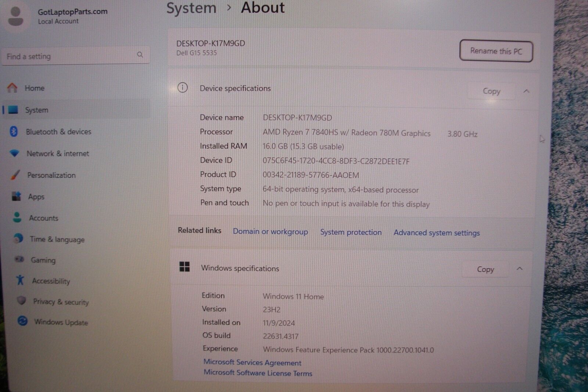Click the user account avatar icon
Screen dimensions: 588x392
[15, 16]
